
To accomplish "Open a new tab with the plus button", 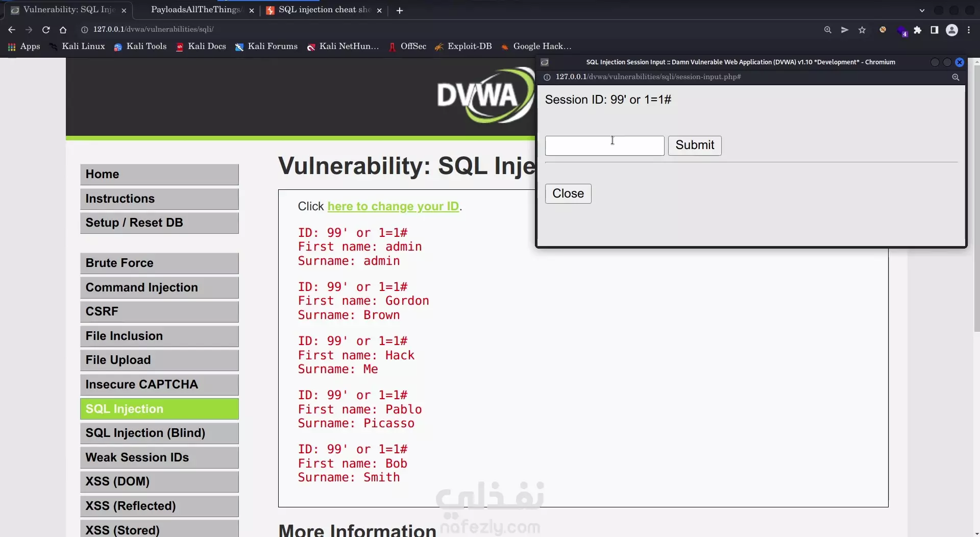I will click(400, 10).
